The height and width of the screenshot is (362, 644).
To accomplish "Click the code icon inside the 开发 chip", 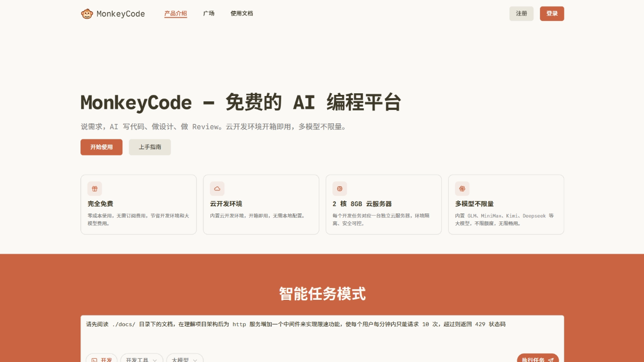I will click(x=94, y=360).
